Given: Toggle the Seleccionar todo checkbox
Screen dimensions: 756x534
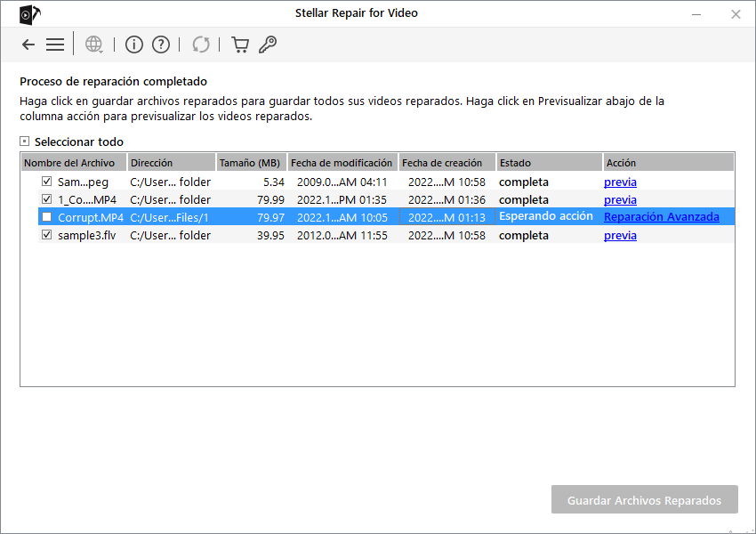Looking at the screenshot, I should (x=25, y=142).
